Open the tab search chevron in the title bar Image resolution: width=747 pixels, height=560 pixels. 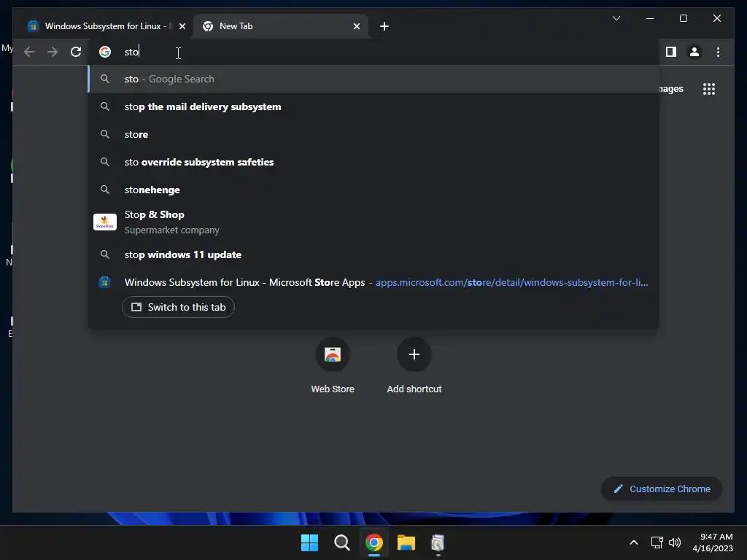pyautogui.click(x=616, y=18)
